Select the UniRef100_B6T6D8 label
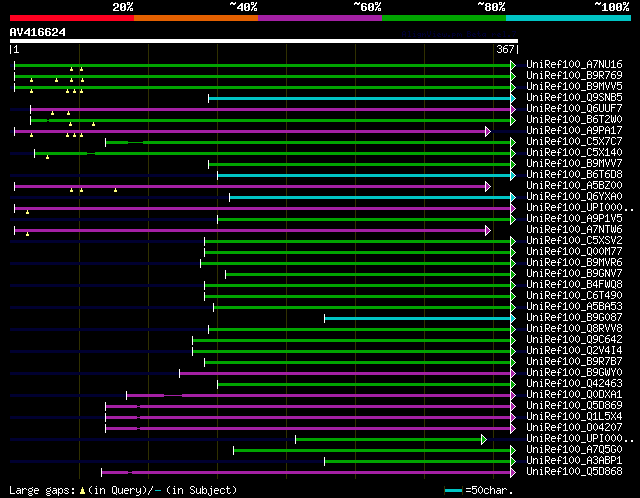The height and width of the screenshot is (498, 640). coord(574,175)
